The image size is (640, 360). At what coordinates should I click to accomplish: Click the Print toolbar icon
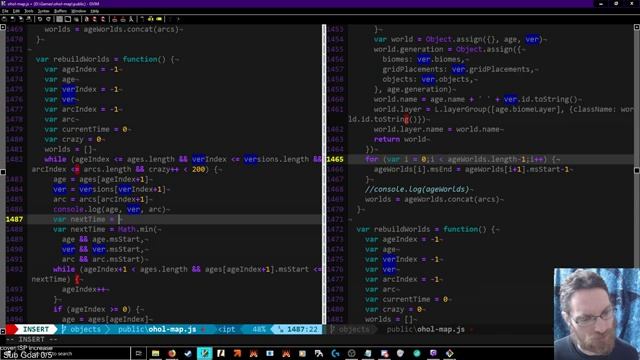[29, 19]
